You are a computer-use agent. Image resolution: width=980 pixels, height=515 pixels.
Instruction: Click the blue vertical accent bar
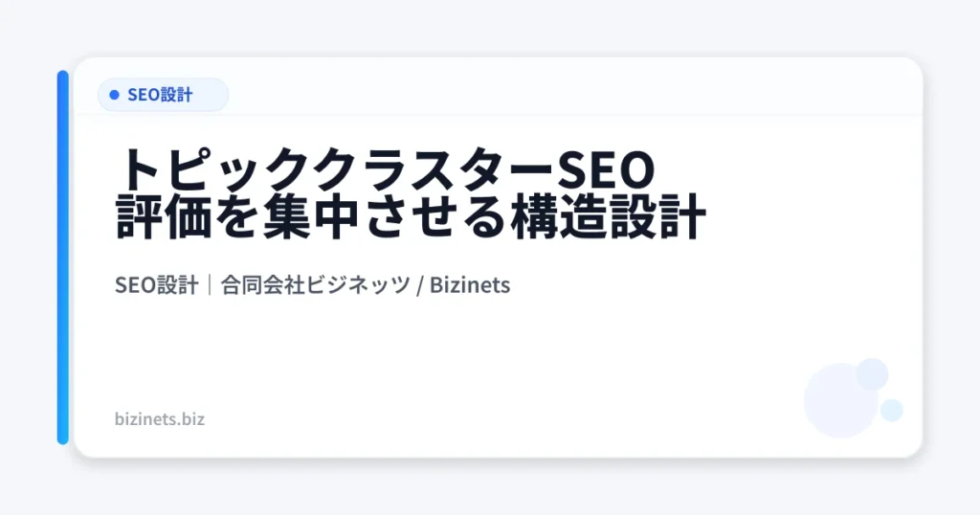(x=63, y=257)
